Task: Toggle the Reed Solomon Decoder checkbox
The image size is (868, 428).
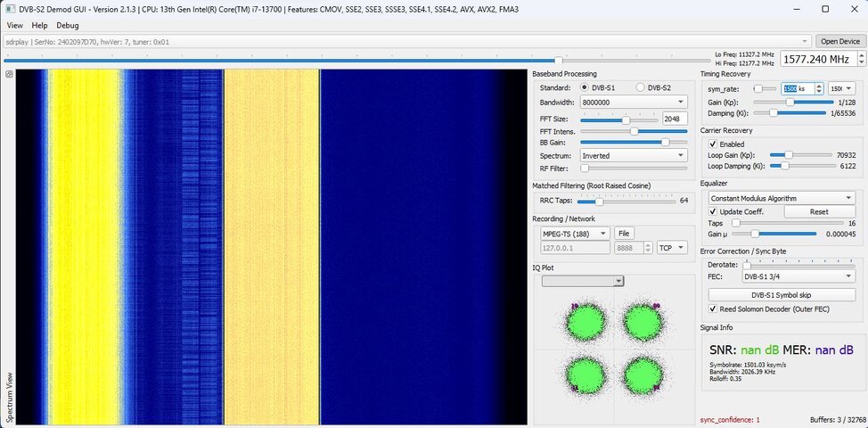Action: pos(712,309)
